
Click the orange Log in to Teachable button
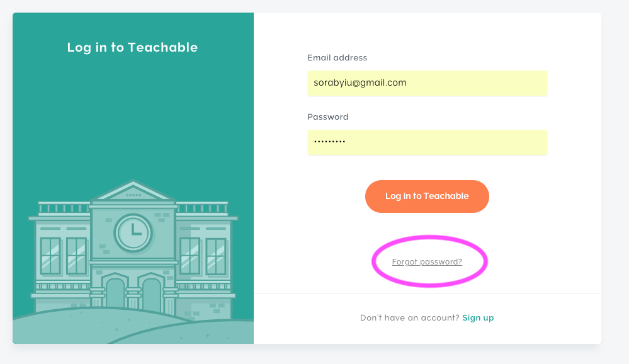tap(427, 196)
